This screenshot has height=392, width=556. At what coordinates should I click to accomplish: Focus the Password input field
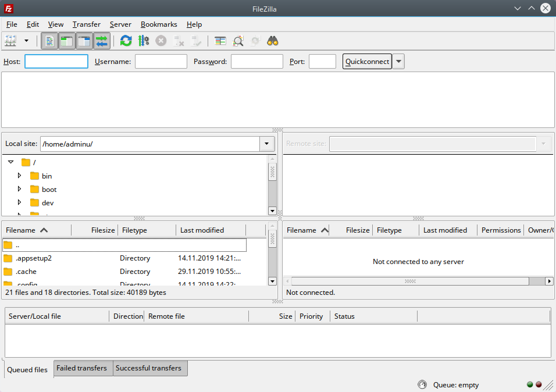[x=256, y=62]
